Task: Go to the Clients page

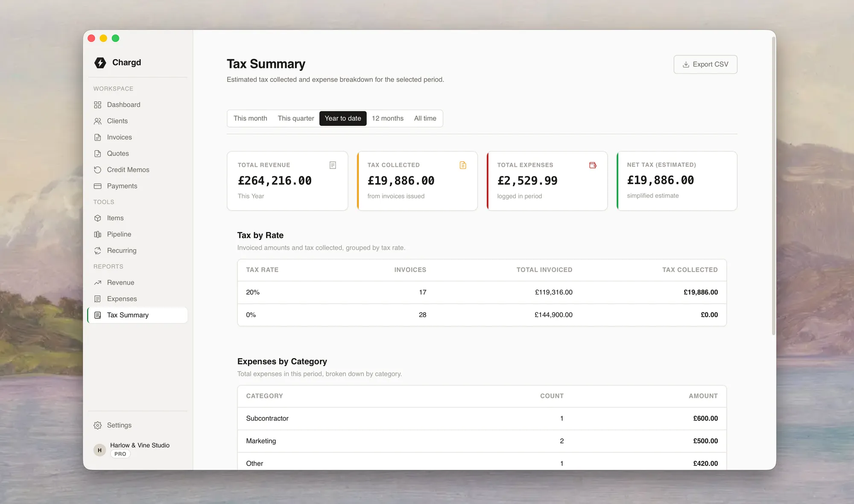Action: [x=137, y=121]
